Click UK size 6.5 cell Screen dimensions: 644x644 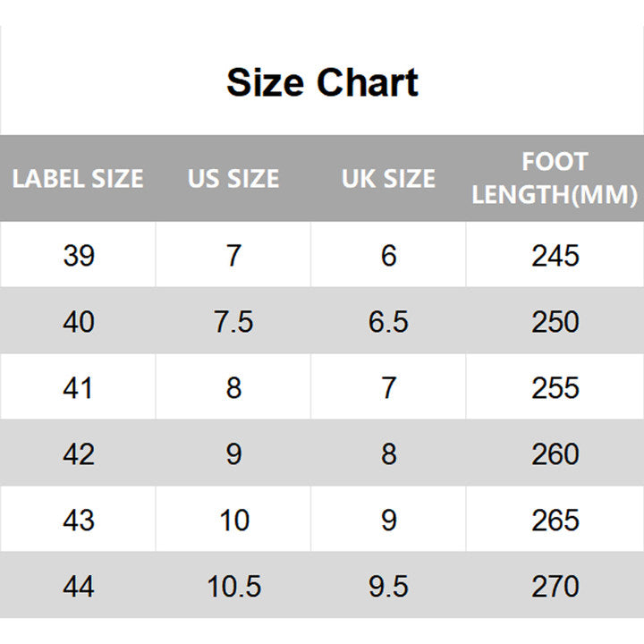click(x=388, y=322)
